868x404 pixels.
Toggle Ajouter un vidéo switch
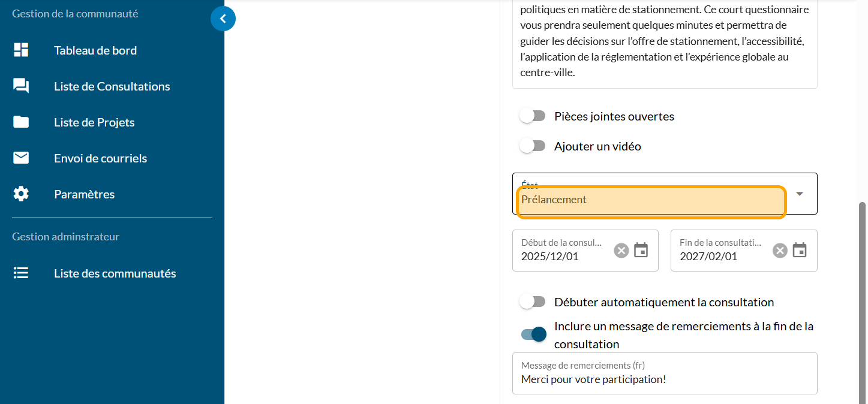click(532, 146)
